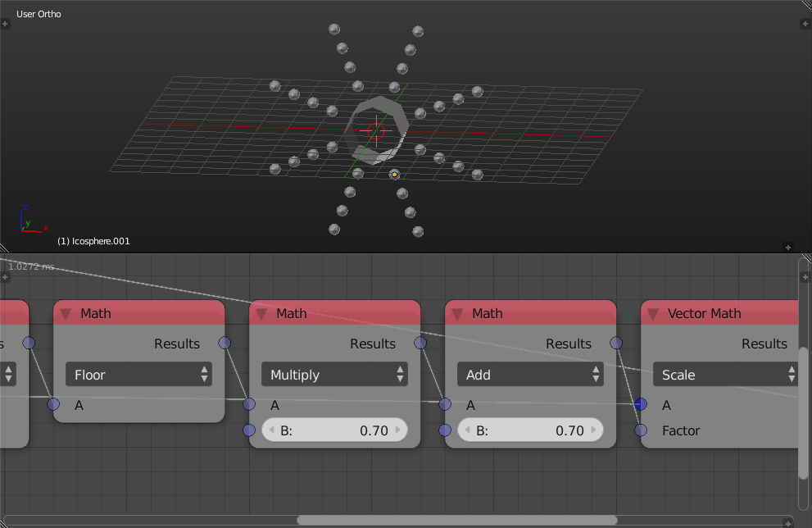Click the Results output socket on the Floor node
Image resolution: width=812 pixels, height=528 pixels.
223,344
